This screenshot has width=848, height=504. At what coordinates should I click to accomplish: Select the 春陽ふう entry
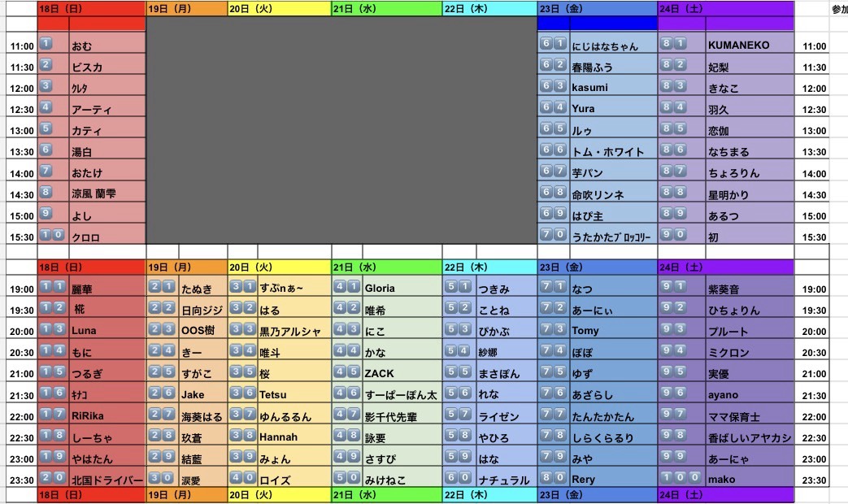(x=613, y=63)
